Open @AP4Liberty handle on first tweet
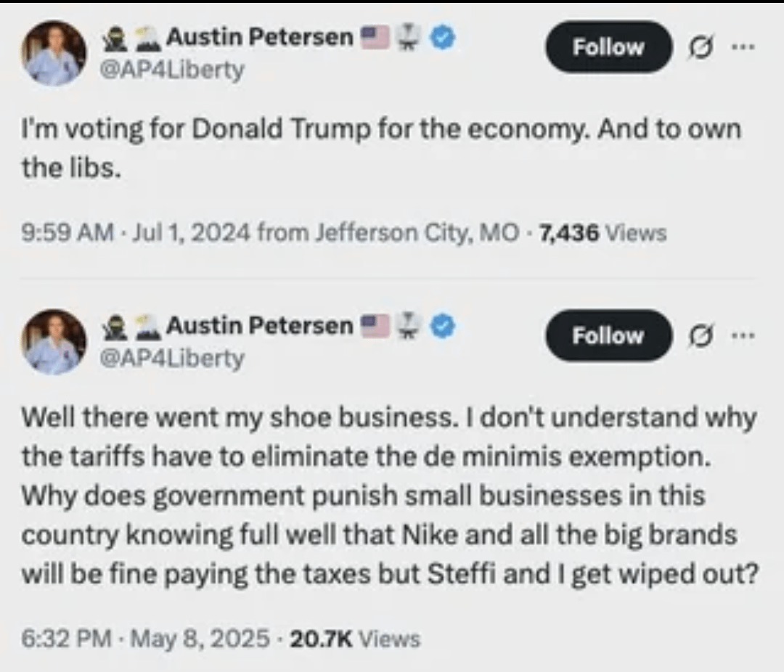784x672 pixels. pos(171,70)
